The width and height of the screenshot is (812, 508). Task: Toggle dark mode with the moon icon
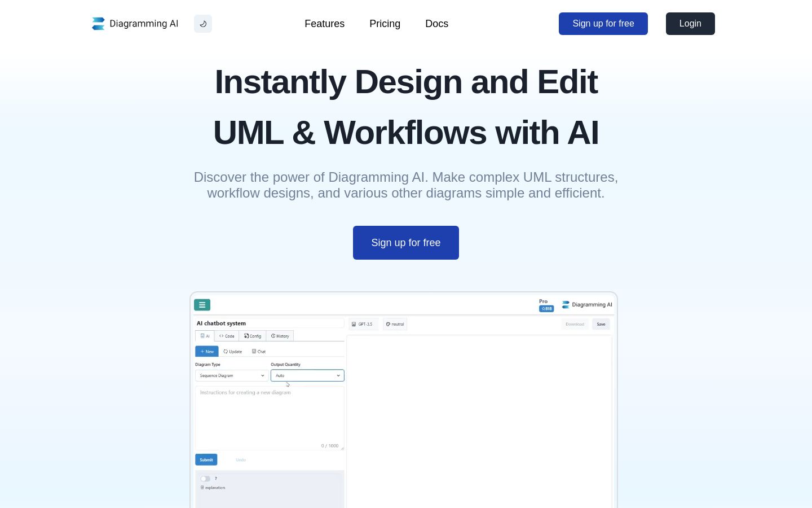coord(203,24)
